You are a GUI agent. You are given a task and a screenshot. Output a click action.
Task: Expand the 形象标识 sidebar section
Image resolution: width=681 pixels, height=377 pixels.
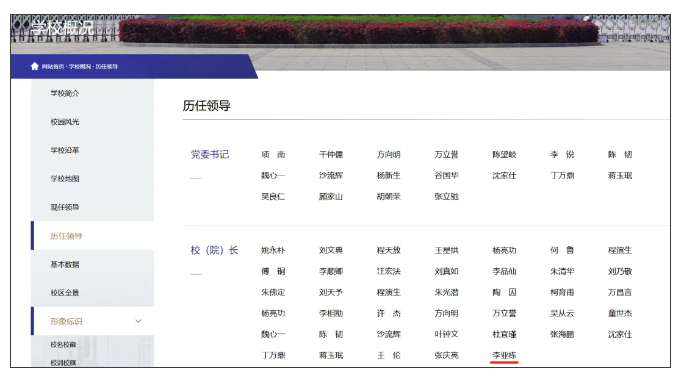(x=66, y=321)
